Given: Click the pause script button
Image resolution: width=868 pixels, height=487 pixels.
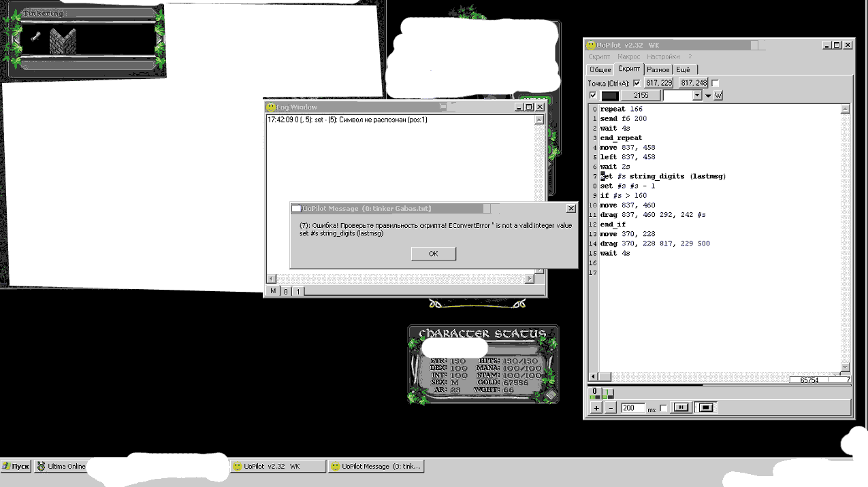Looking at the screenshot, I should click(680, 408).
